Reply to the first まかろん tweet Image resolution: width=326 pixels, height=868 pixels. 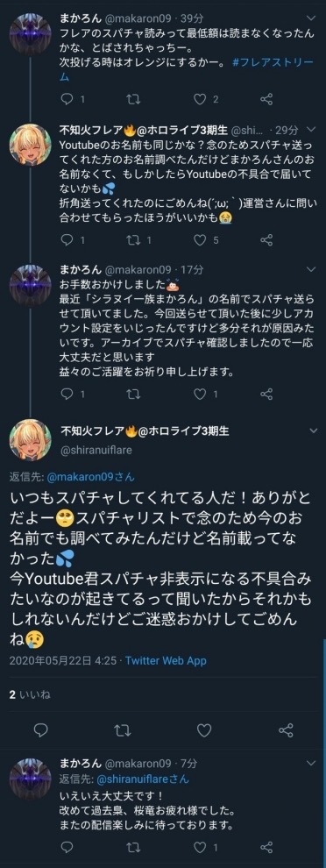coord(67,100)
